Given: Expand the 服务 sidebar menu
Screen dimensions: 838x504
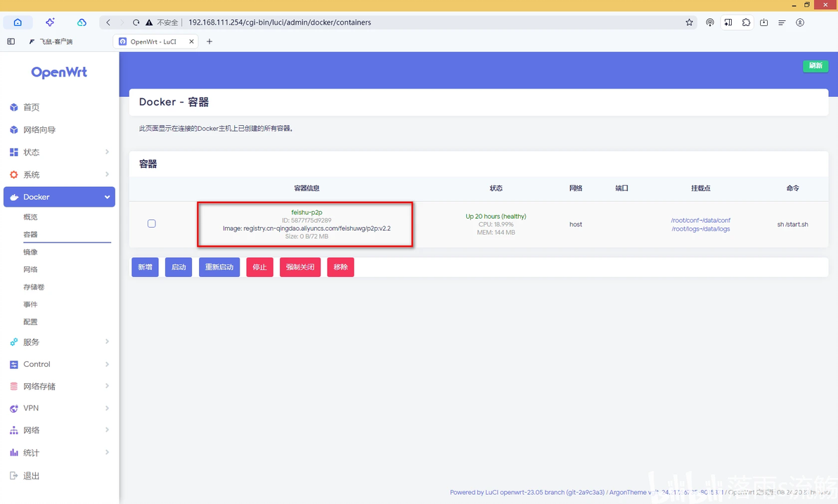Looking at the screenshot, I should (59, 342).
